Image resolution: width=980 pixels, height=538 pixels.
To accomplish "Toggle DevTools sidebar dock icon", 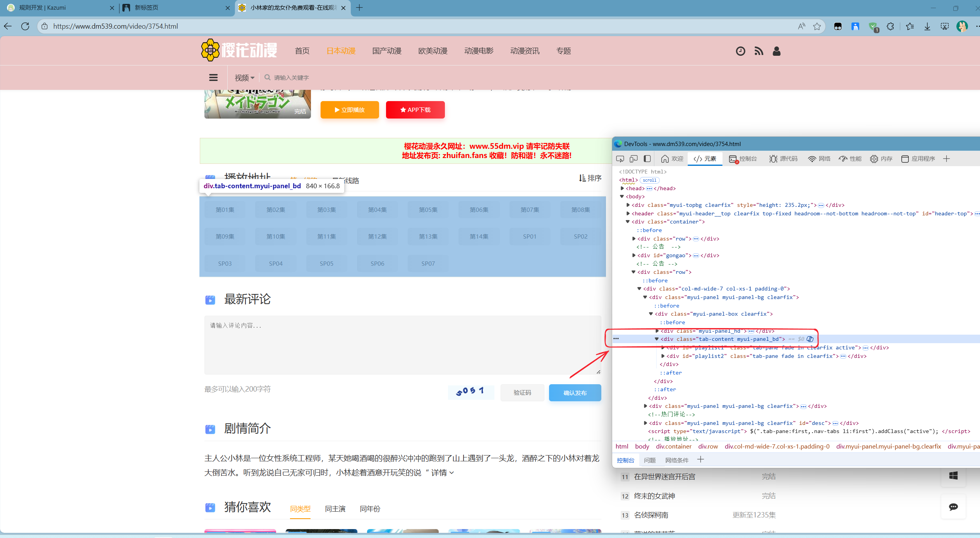I will (647, 159).
